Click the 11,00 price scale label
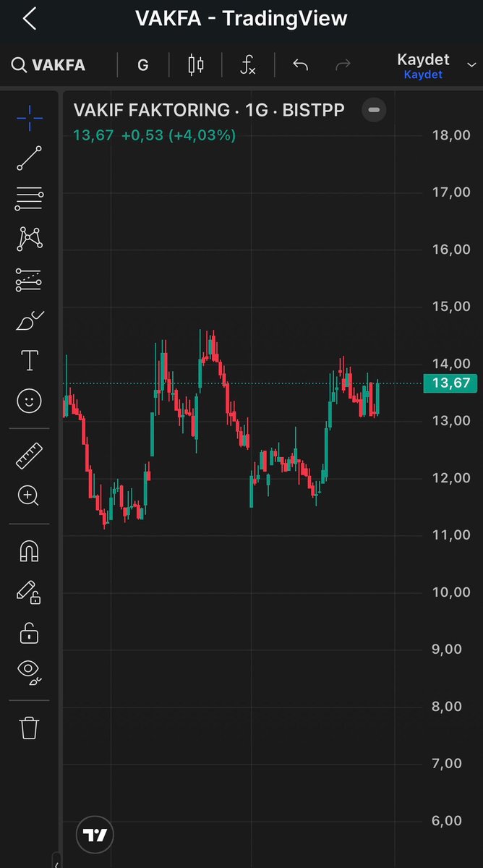Screen dimensions: 483x868 coord(451,535)
